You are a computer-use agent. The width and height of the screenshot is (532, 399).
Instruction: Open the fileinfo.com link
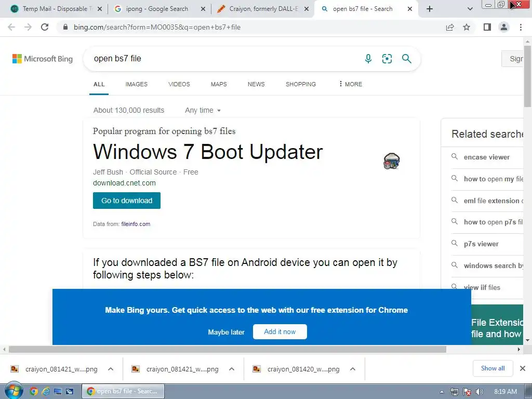point(136,224)
